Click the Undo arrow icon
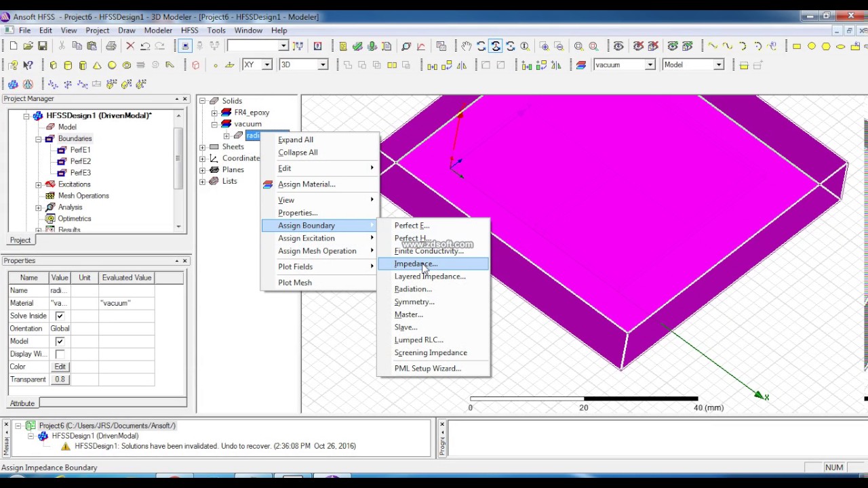This screenshot has width=868, height=488. [145, 46]
